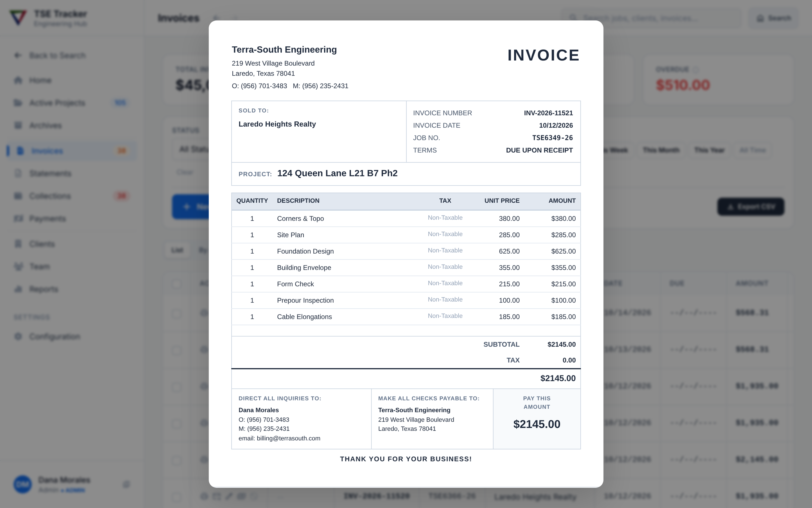Select the This Month date filter
This screenshot has height=508, width=812.
(661, 150)
